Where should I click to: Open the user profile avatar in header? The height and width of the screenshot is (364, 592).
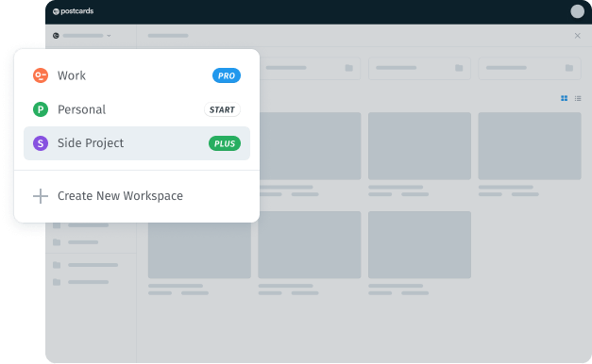[x=577, y=11]
